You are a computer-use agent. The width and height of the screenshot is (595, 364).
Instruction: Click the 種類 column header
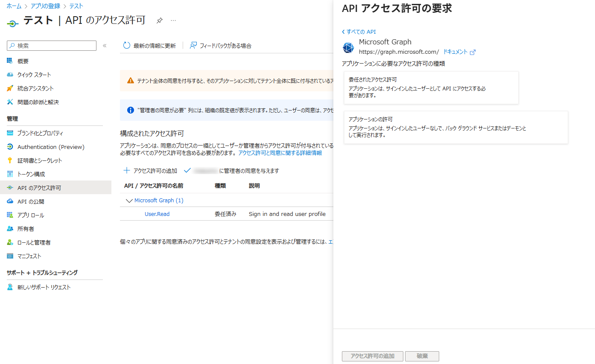coord(220,186)
